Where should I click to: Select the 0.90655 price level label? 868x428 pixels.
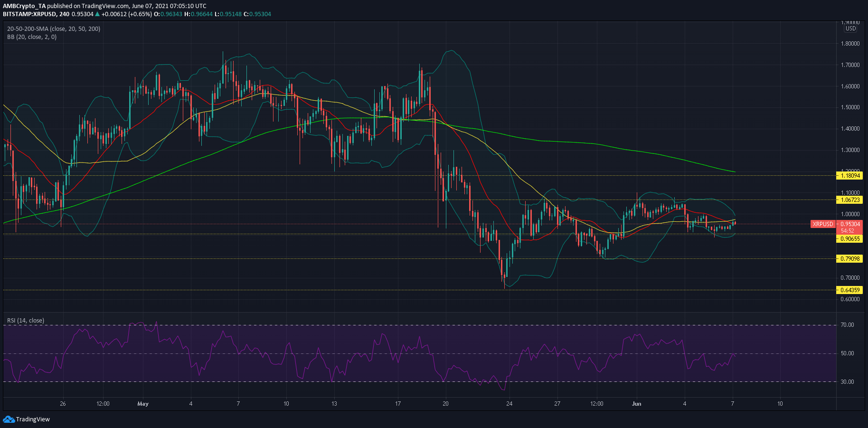(850, 238)
